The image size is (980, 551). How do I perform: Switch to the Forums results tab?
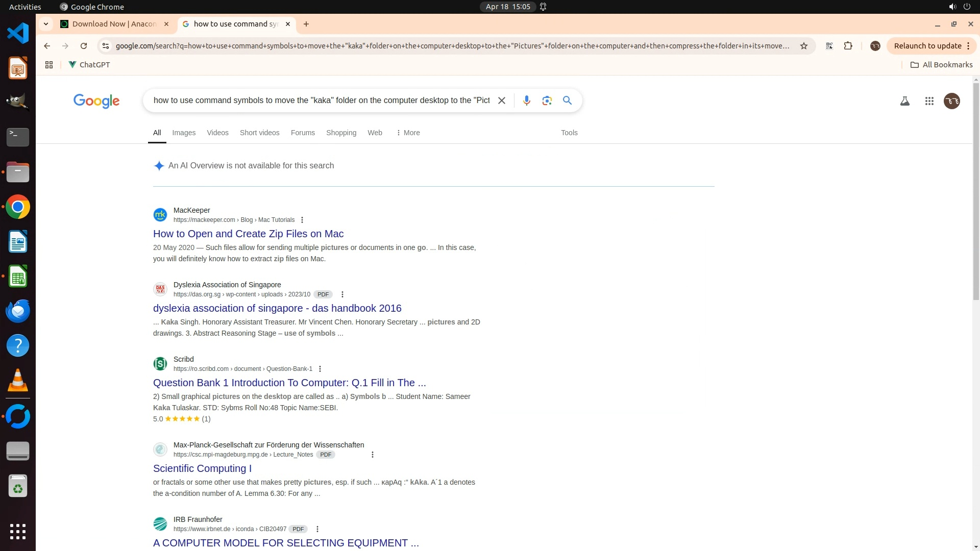point(303,133)
